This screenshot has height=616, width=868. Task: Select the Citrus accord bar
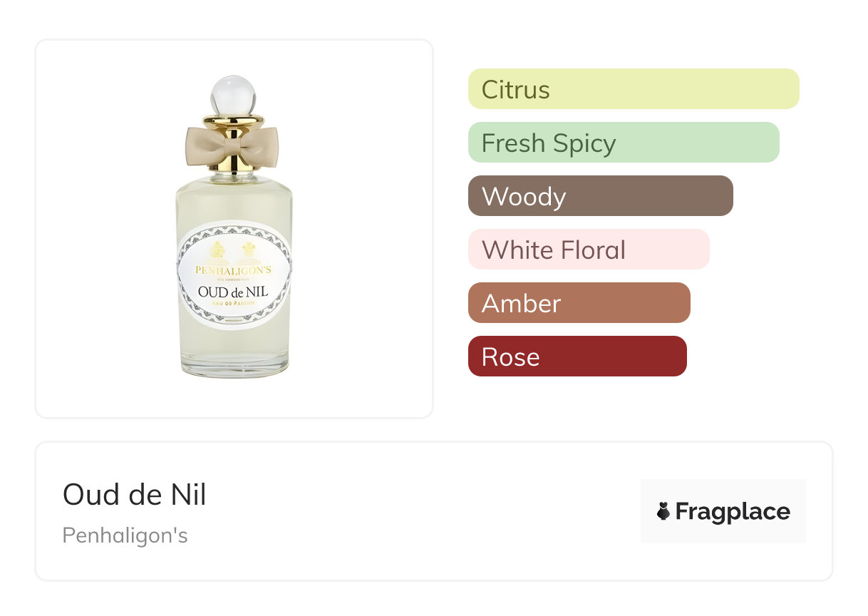point(633,89)
